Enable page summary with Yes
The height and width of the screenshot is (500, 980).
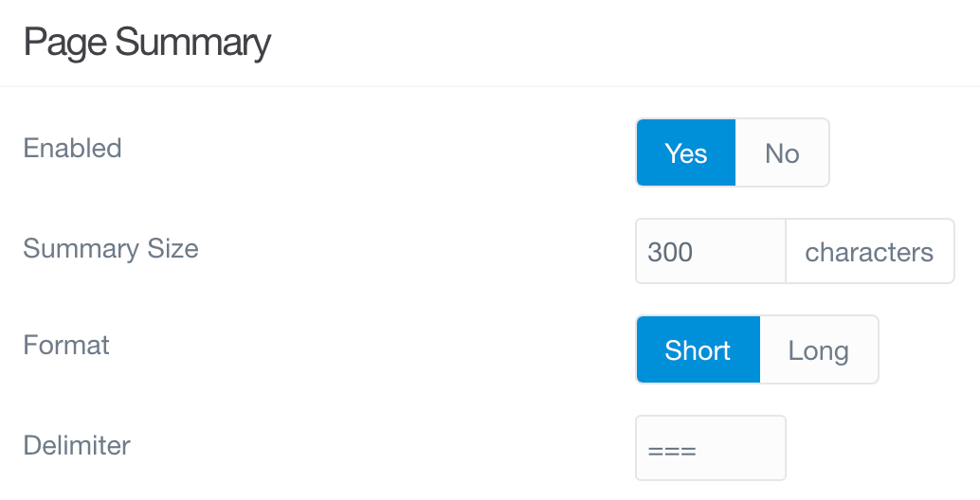pyautogui.click(x=685, y=152)
